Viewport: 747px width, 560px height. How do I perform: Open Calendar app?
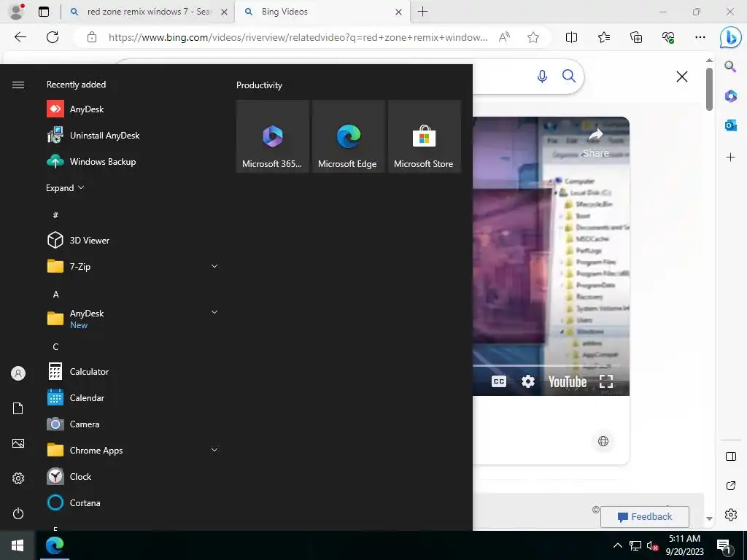click(76, 397)
